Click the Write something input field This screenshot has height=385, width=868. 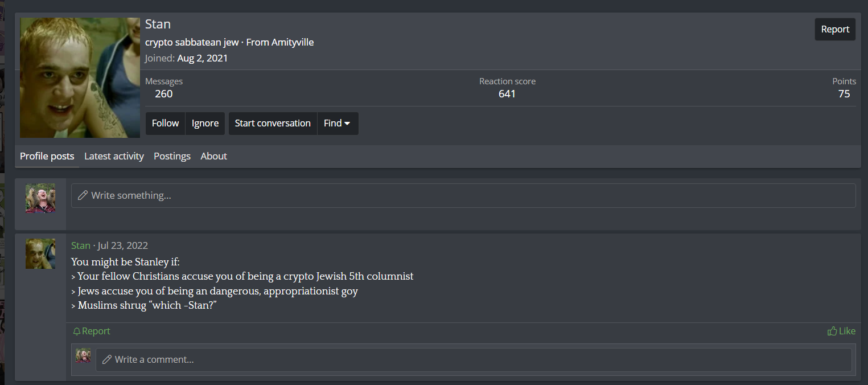click(463, 195)
